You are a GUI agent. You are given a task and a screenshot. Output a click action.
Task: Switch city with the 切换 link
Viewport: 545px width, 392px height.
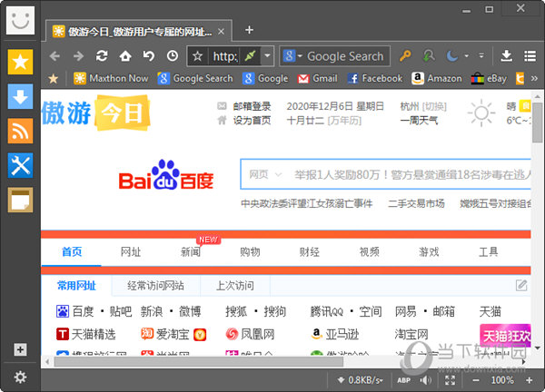click(x=434, y=106)
